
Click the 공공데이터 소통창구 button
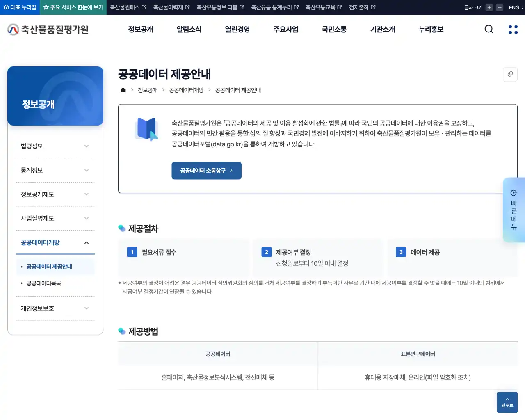coord(206,171)
